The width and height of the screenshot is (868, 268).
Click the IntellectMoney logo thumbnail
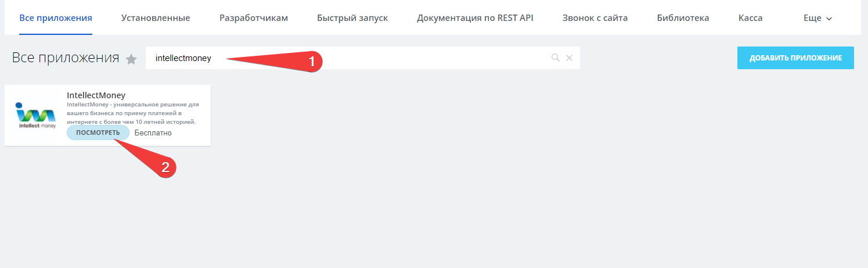pos(35,115)
